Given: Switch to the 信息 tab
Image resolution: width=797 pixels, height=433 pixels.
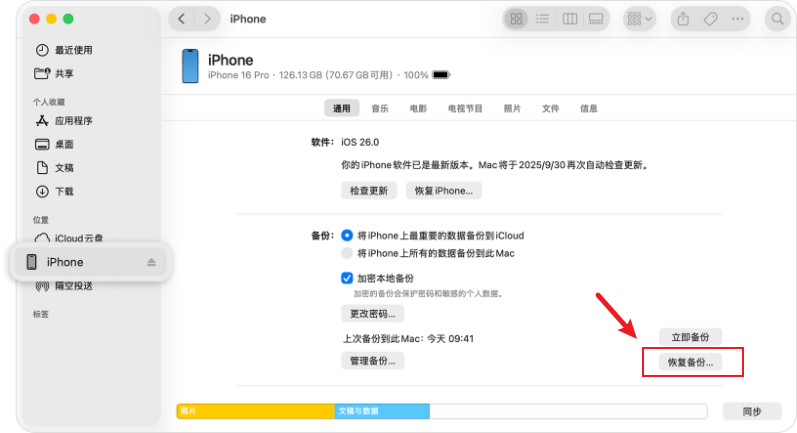Looking at the screenshot, I should 589,108.
